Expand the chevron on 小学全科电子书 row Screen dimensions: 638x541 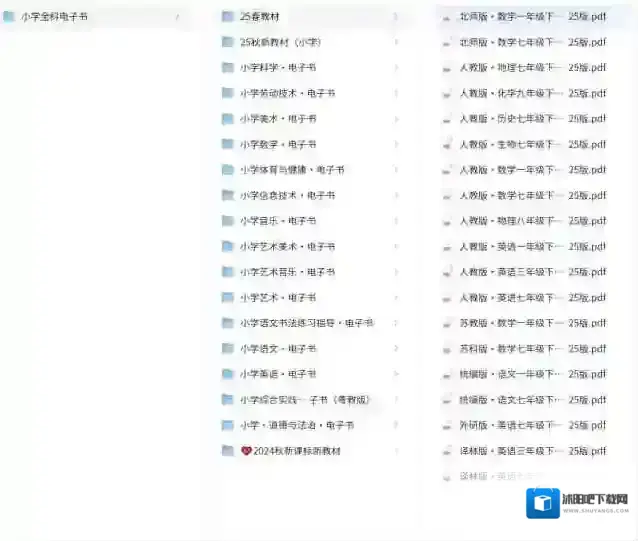click(x=177, y=17)
